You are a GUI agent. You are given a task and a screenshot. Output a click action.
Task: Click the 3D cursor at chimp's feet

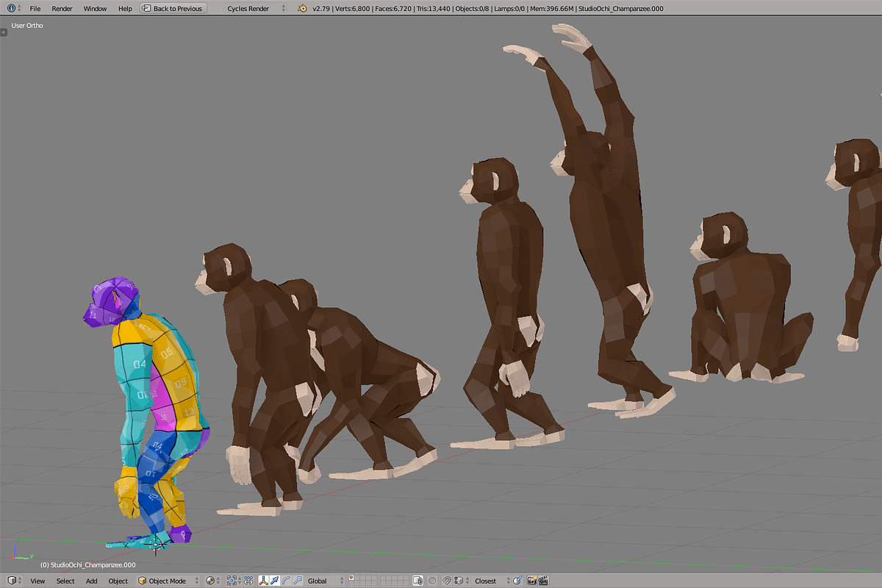click(x=157, y=544)
